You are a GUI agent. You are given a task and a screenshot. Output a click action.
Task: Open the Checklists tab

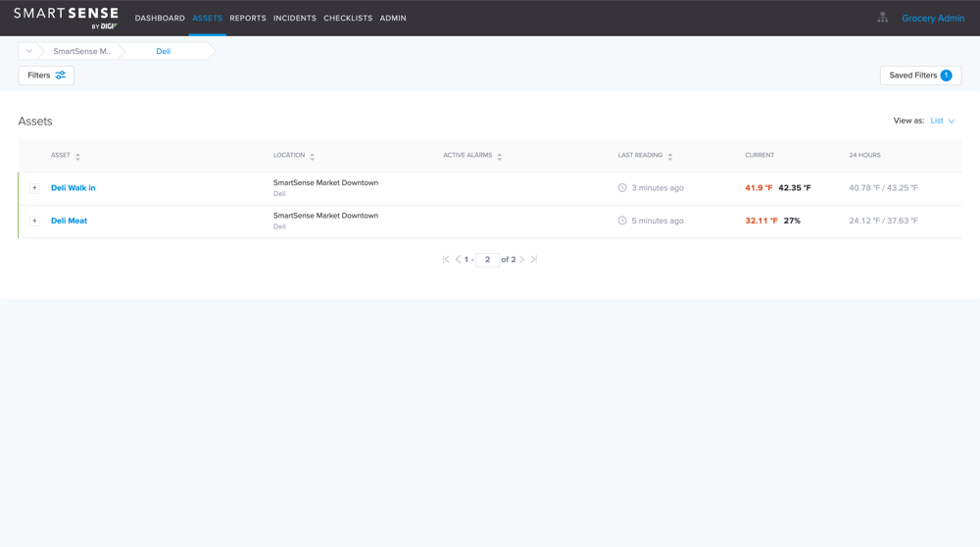click(x=348, y=18)
